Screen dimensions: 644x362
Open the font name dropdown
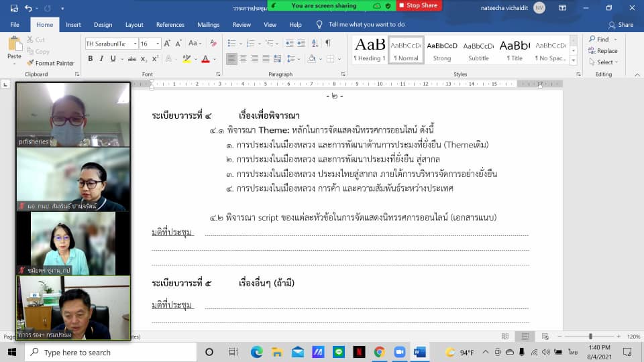tap(135, 44)
